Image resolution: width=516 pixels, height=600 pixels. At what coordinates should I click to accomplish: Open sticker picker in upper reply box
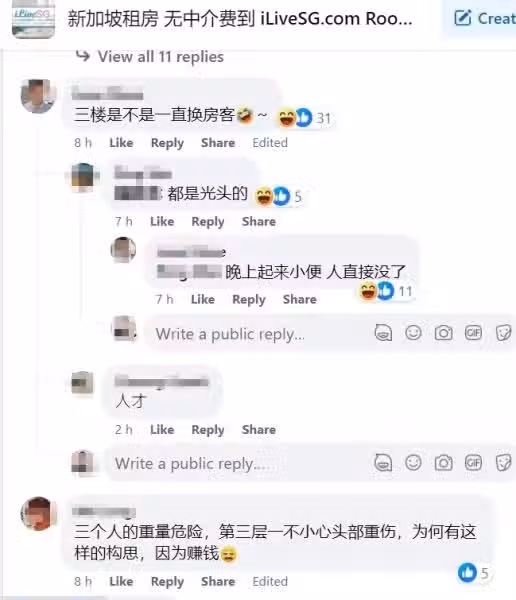pyautogui.click(x=503, y=333)
